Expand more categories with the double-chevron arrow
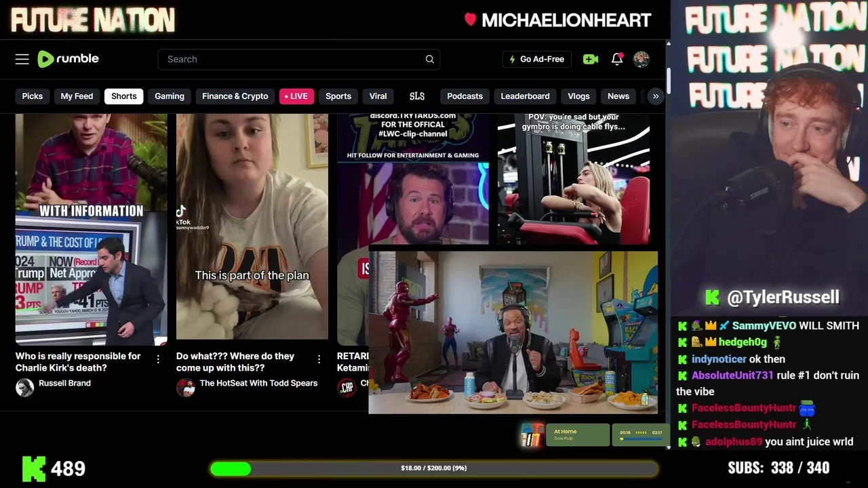The width and height of the screenshot is (868, 488). tap(656, 96)
